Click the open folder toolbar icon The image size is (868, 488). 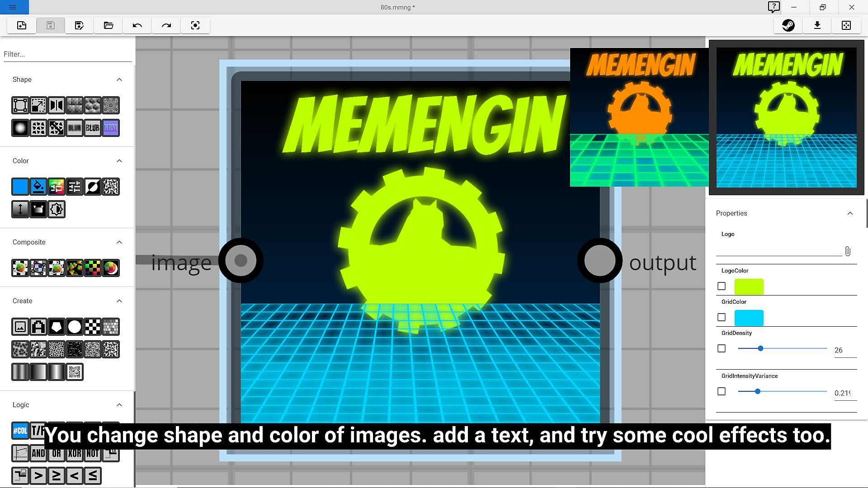coord(108,25)
